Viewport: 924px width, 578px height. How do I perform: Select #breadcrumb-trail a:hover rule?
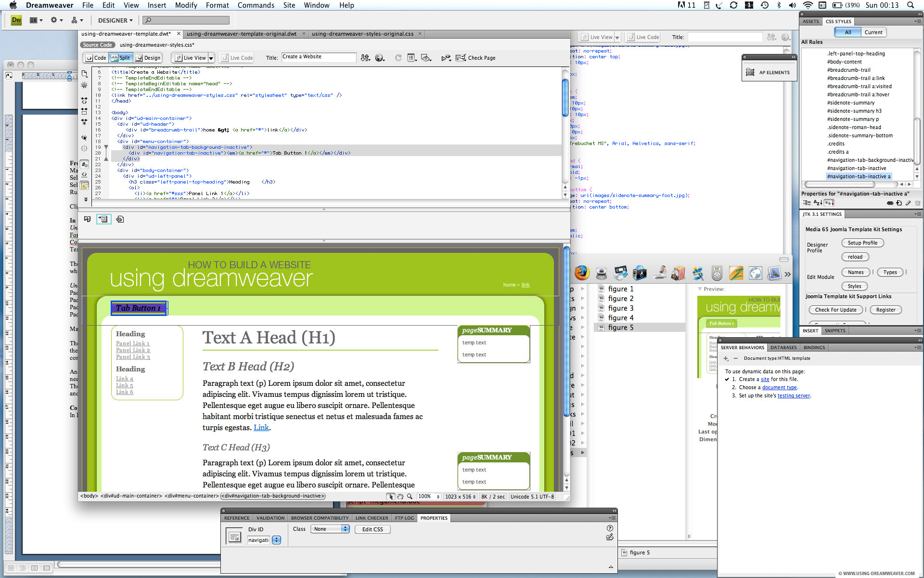pyautogui.click(x=858, y=95)
